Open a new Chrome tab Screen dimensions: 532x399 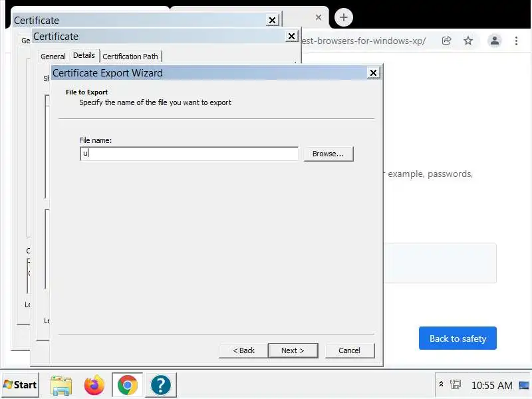pyautogui.click(x=343, y=17)
